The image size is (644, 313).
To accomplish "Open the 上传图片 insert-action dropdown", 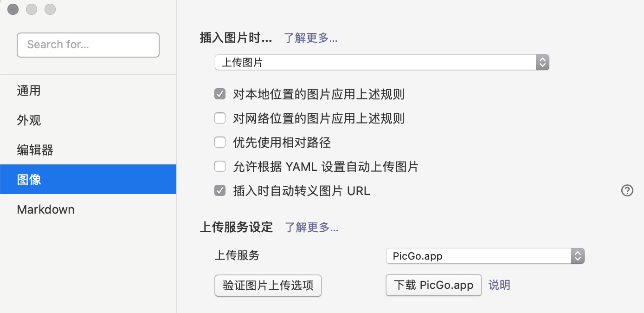I will tap(381, 62).
